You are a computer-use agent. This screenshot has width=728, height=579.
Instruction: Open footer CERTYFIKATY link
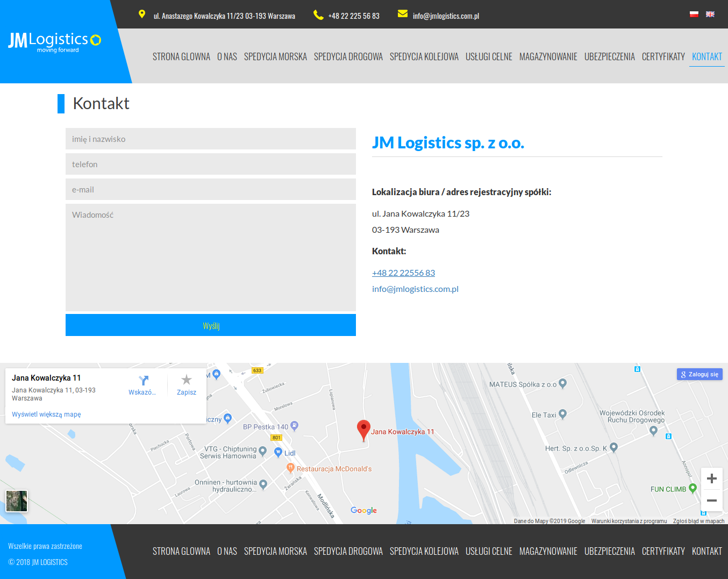[x=663, y=551]
